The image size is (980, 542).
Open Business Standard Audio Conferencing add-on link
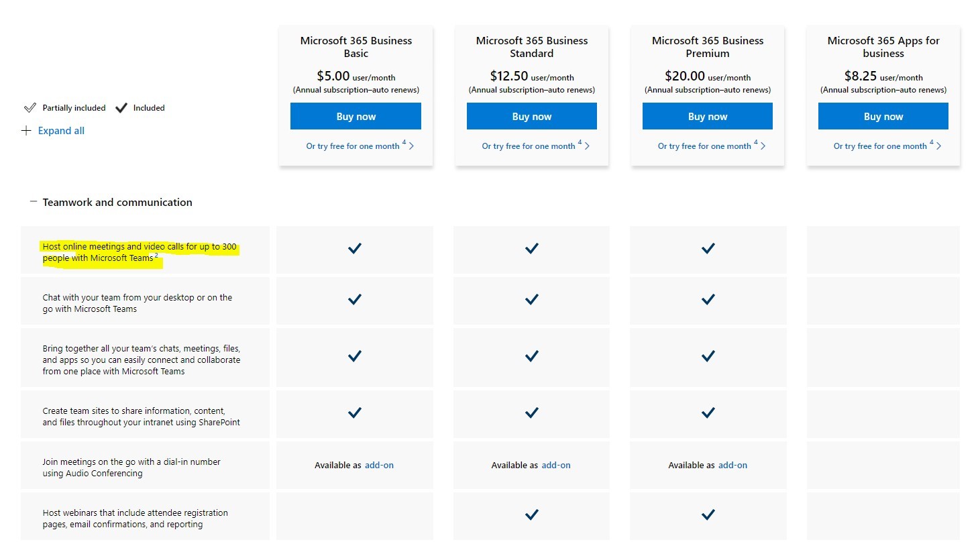[x=556, y=465]
